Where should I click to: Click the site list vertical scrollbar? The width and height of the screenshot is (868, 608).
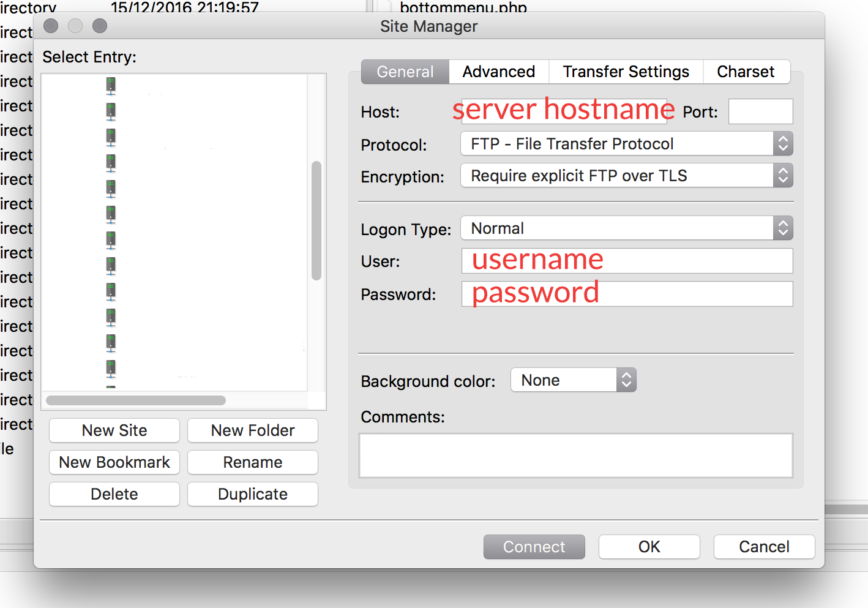(x=316, y=220)
